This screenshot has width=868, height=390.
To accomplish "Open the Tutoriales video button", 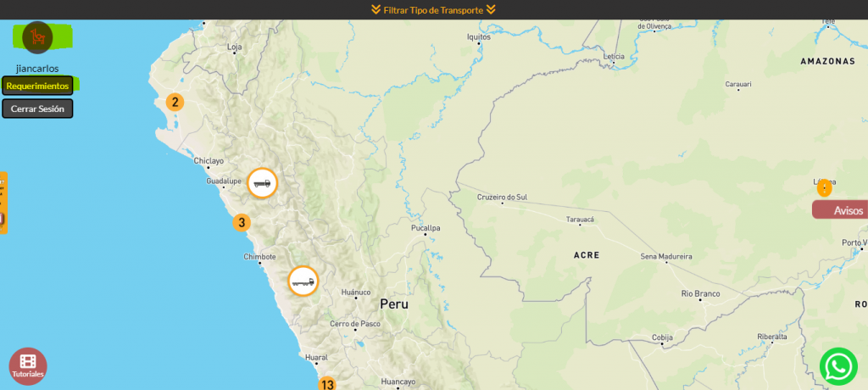I will 28,365.
